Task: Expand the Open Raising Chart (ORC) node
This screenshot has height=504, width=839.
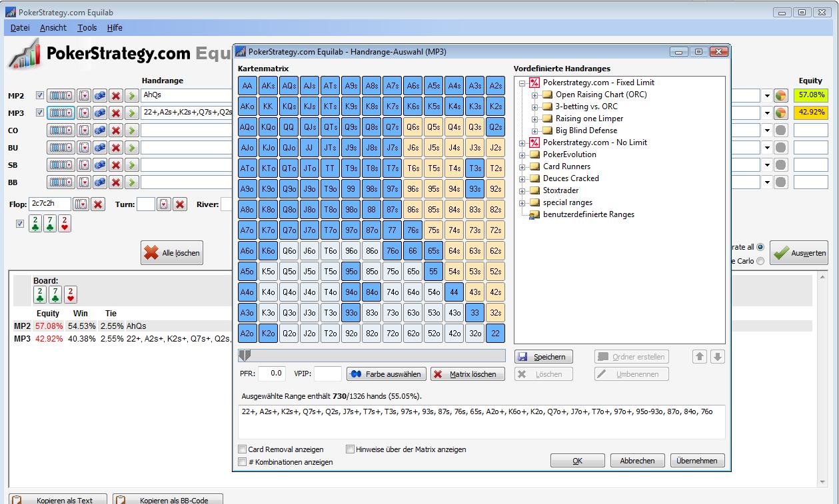Action: (x=534, y=95)
